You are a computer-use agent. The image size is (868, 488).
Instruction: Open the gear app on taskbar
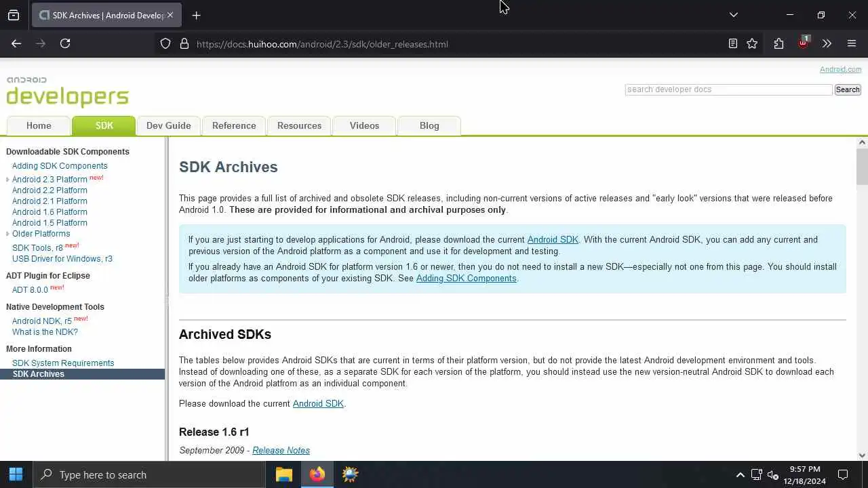[x=350, y=474]
